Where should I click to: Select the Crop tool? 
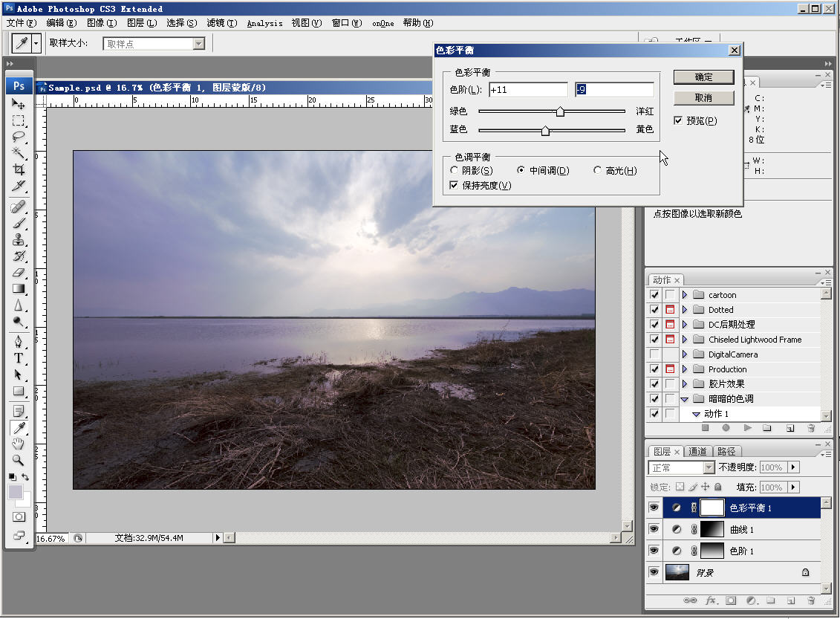pos(19,170)
